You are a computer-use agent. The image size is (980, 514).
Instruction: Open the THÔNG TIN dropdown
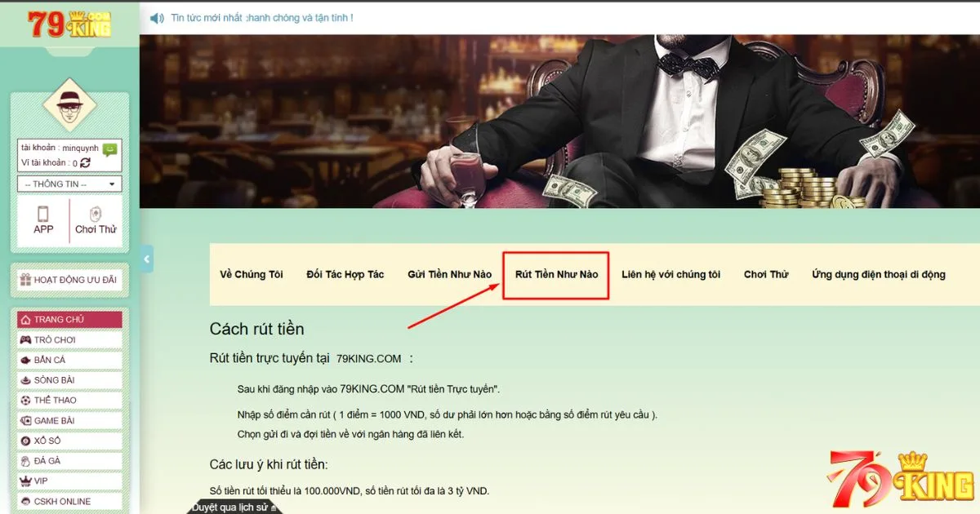69,184
